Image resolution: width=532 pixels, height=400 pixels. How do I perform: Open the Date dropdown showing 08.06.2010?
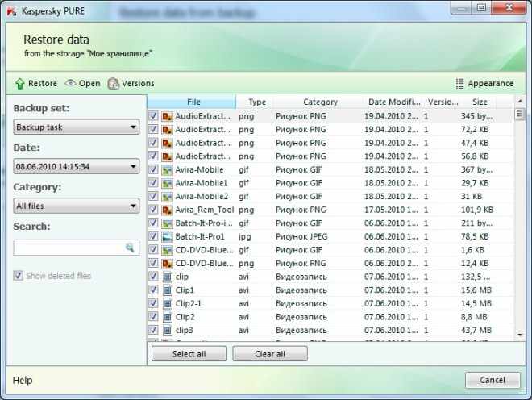tap(77, 166)
